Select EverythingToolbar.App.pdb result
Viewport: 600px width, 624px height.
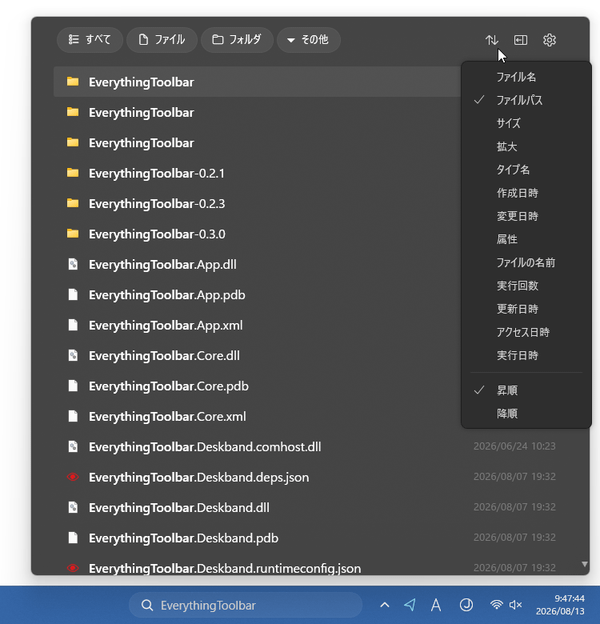pyautogui.click(x=257, y=295)
